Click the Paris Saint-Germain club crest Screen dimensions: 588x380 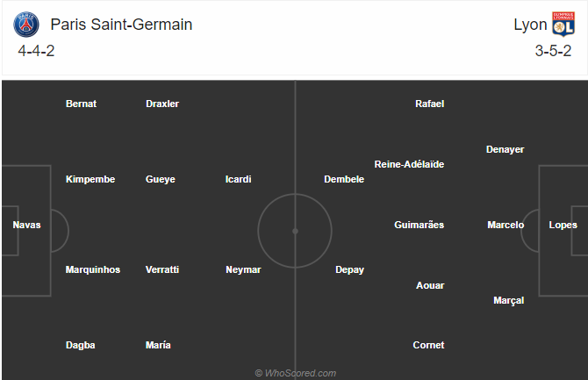tap(26, 25)
